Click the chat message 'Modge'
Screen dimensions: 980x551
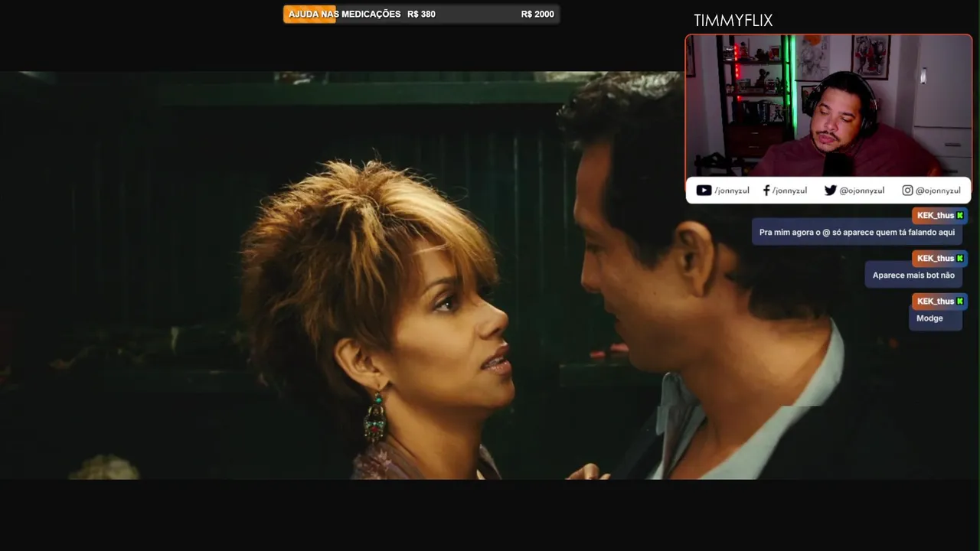935,318
